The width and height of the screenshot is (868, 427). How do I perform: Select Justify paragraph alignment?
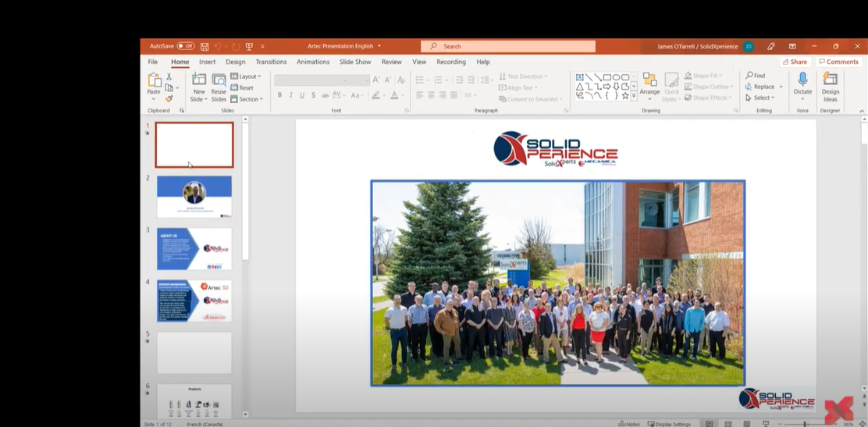tap(454, 95)
